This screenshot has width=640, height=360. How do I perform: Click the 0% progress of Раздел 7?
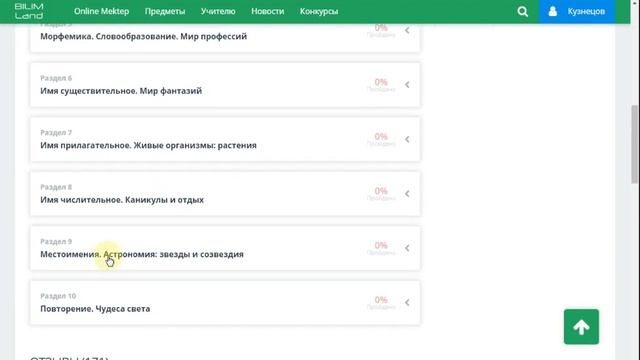pyautogui.click(x=381, y=136)
